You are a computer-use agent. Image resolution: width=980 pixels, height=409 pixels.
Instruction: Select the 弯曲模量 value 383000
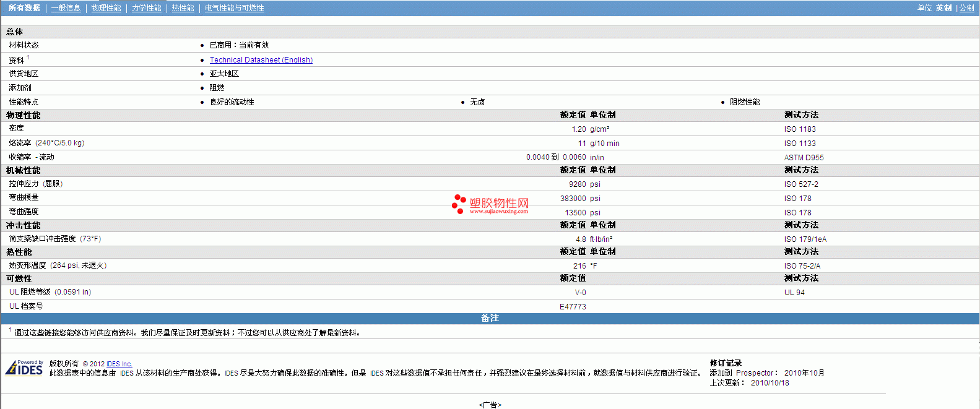click(573, 199)
